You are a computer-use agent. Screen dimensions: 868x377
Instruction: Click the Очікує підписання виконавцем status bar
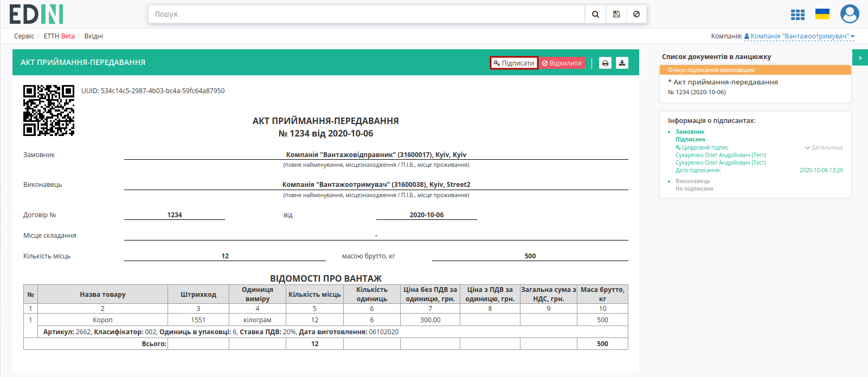(755, 70)
